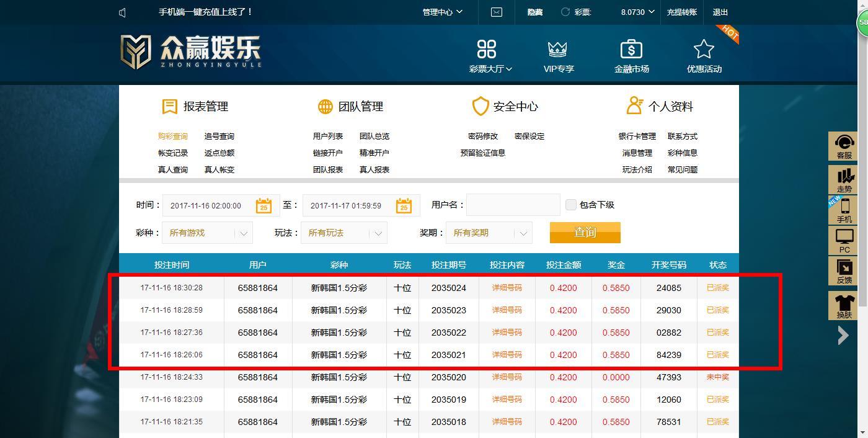This screenshot has height=438, width=868.
Task: Open the mail envelope icon
Action: click(497, 12)
